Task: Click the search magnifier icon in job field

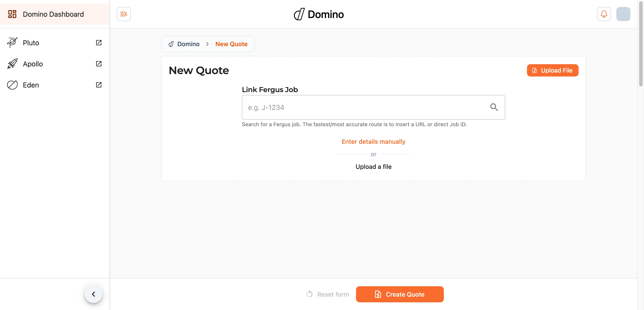Action: pyautogui.click(x=494, y=107)
